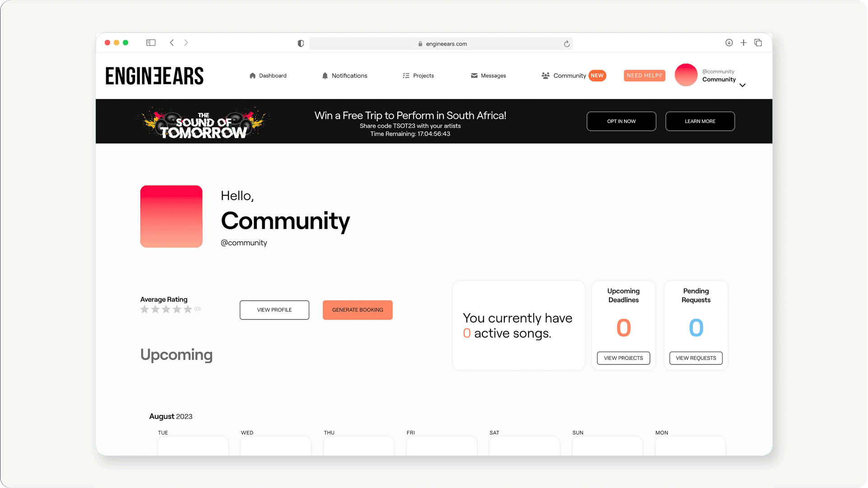
Task: Select the Dashboard menu tab
Action: pyautogui.click(x=268, y=75)
